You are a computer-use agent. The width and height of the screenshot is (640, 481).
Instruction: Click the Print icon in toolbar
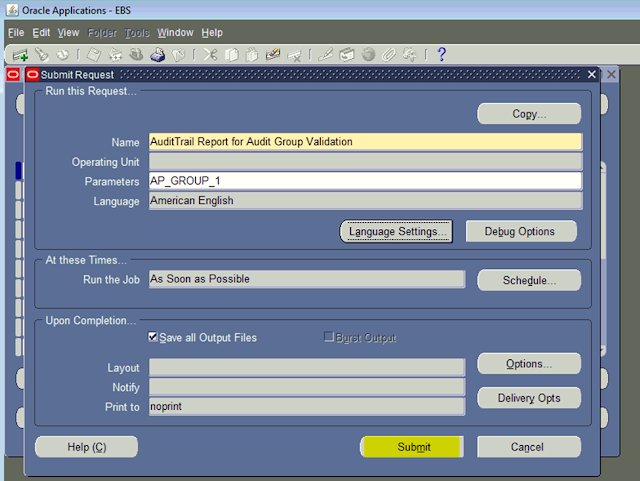pos(157,54)
